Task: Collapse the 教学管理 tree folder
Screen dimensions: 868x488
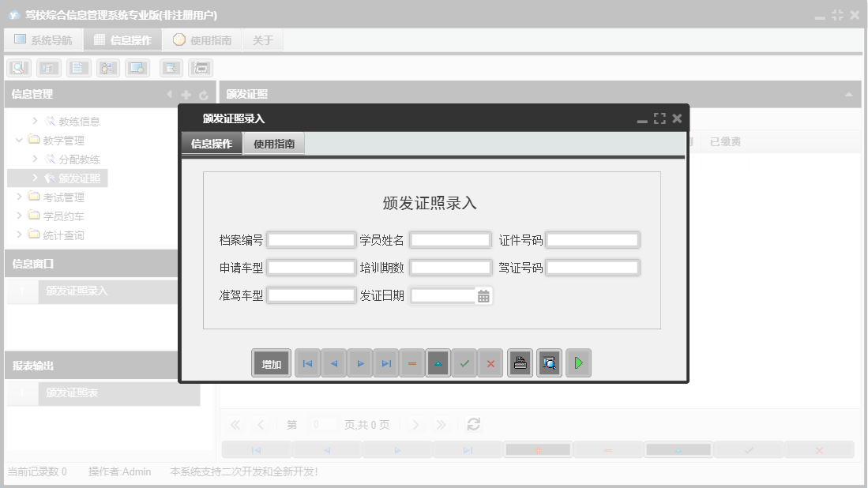Action: pos(18,140)
